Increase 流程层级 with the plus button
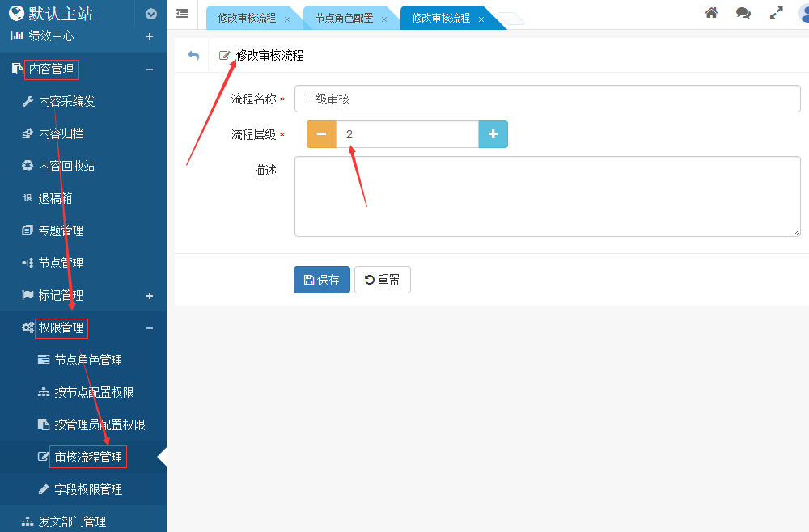This screenshot has height=532, width=809. click(493, 134)
